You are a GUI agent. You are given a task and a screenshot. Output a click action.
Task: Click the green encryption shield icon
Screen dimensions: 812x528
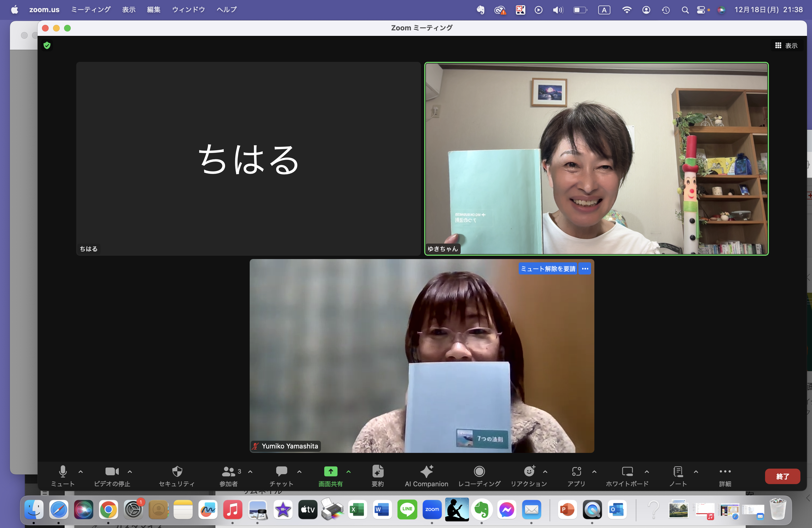(47, 45)
